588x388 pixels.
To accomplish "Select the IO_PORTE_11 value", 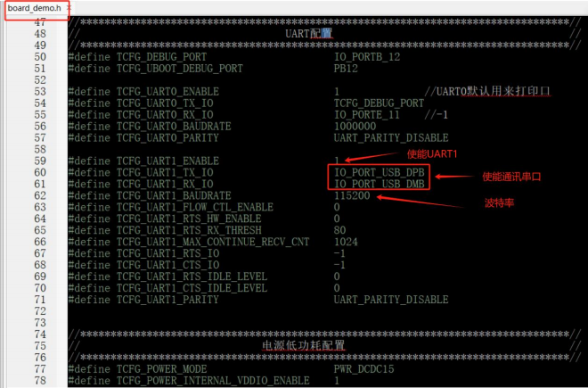I will 367,115.
